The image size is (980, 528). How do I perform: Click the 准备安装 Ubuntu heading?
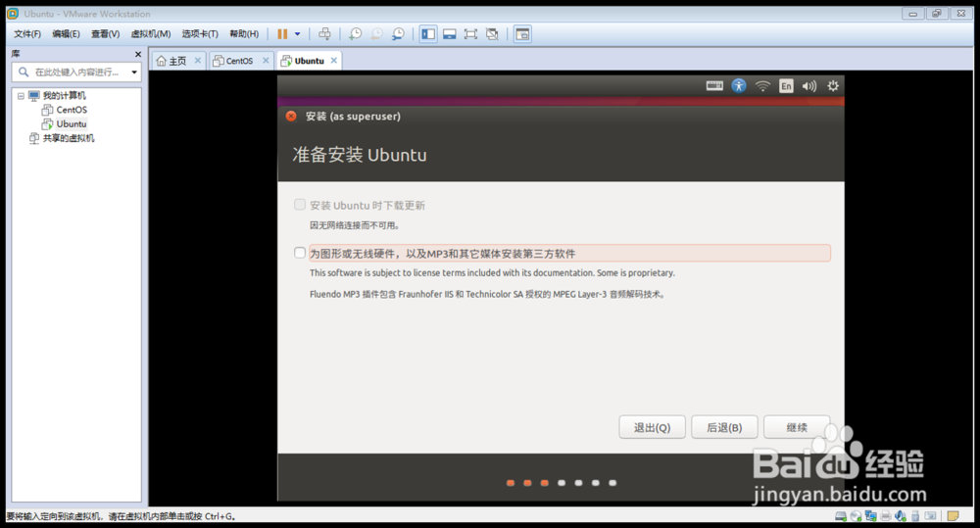(360, 155)
